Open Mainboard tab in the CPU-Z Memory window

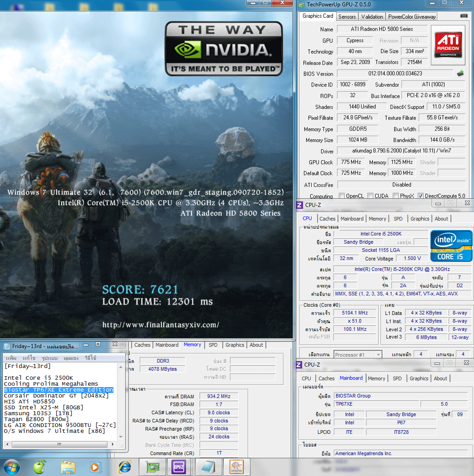click(x=167, y=345)
